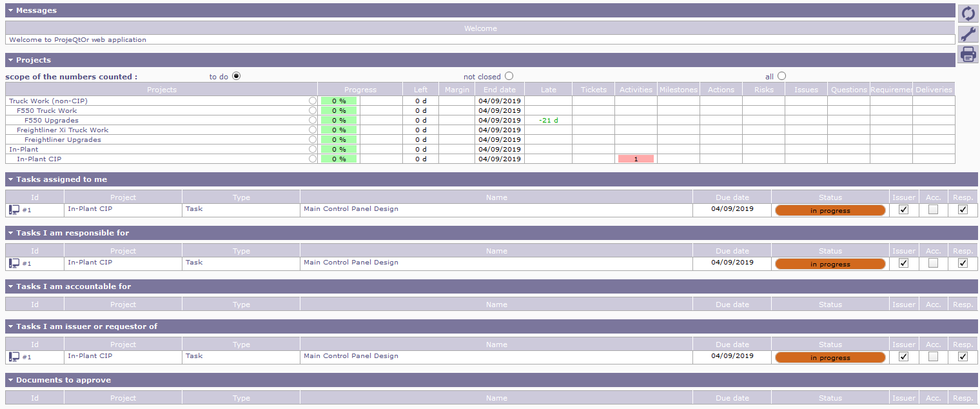Click the Due date column header in Tasks assigned to me

pyautogui.click(x=732, y=197)
